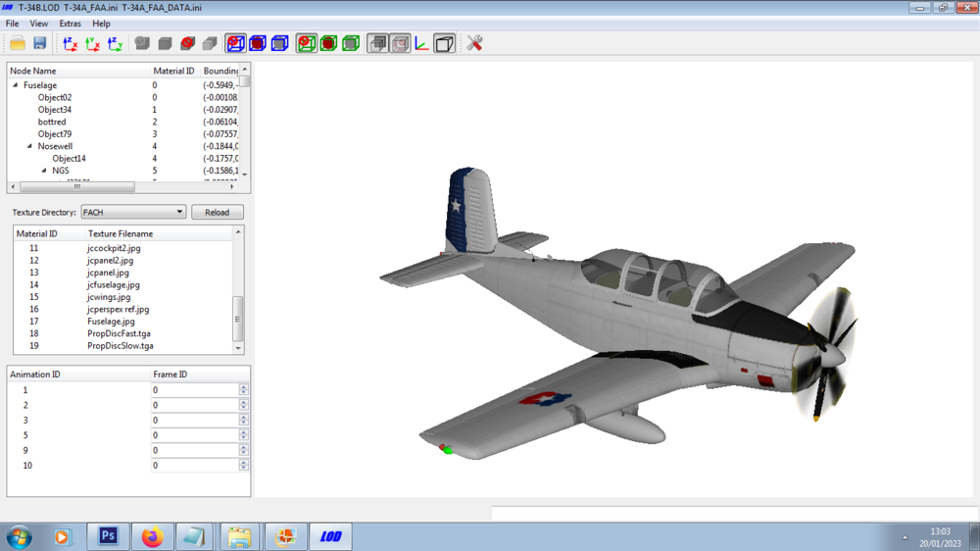
Task: Open the Help menu
Action: pyautogui.click(x=101, y=24)
